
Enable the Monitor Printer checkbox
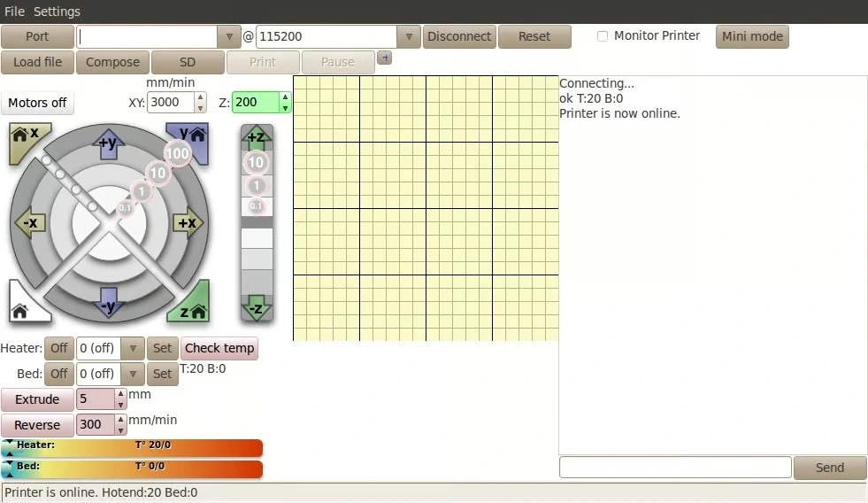point(603,36)
